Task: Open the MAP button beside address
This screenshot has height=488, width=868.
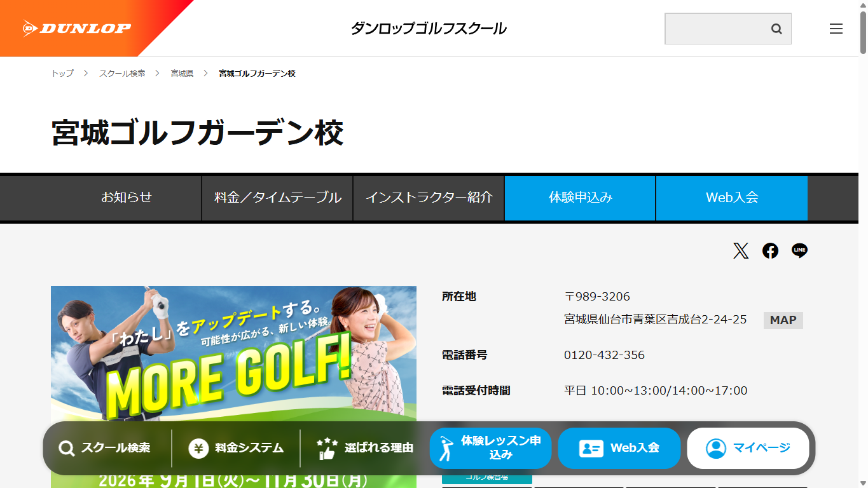Action: 783,320
